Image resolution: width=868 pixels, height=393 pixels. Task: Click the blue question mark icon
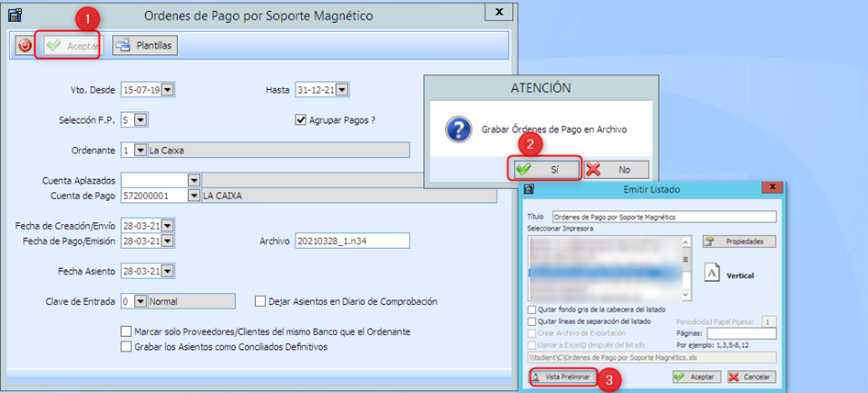(x=458, y=129)
